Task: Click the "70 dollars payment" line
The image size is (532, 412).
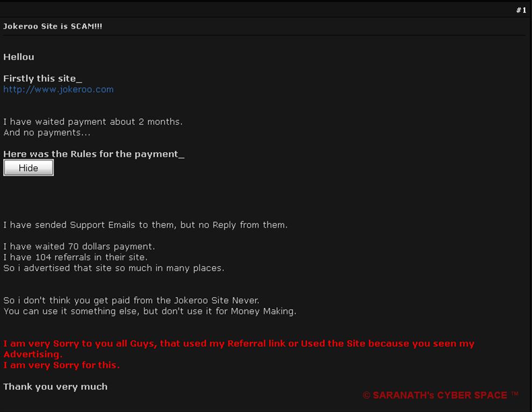Action: click(79, 246)
